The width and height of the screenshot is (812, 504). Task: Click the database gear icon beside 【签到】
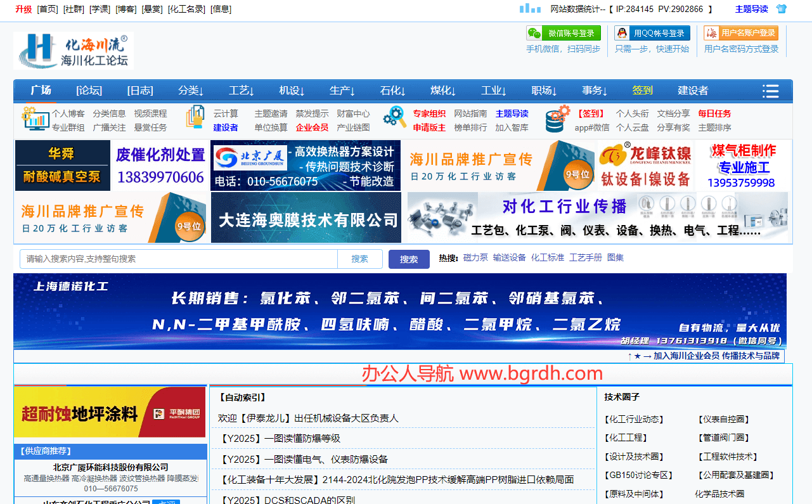click(558, 119)
